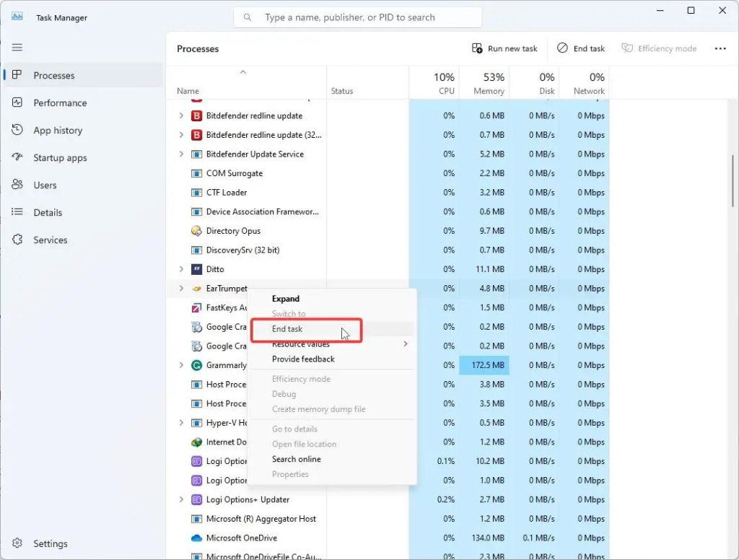Go to the Startup apps page
Viewport: 739px width, 560px height.
(x=84, y=157)
